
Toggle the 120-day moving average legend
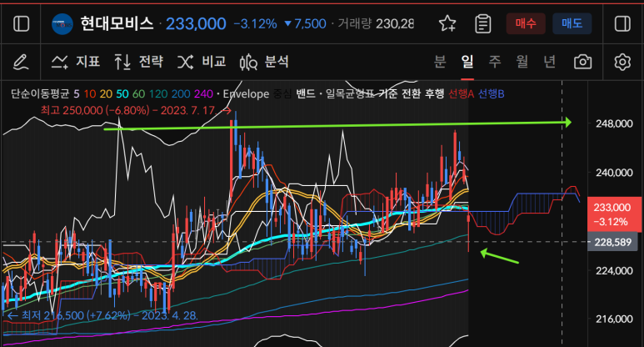pyautogui.click(x=158, y=94)
